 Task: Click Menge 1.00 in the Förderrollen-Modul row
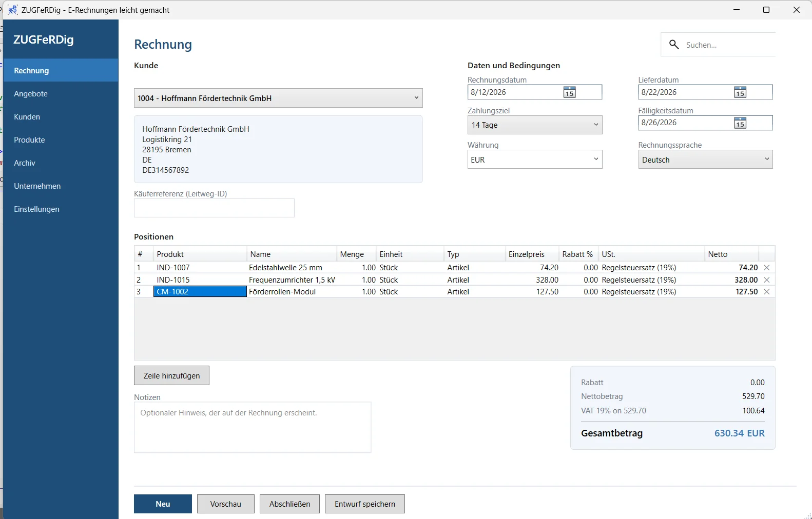pyautogui.click(x=357, y=292)
